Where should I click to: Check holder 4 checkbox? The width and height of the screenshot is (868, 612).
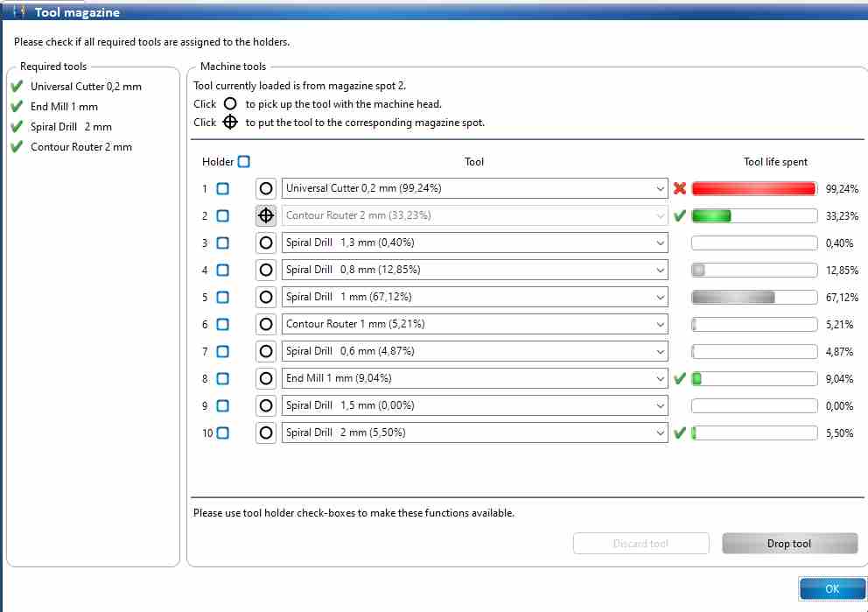[x=222, y=270]
